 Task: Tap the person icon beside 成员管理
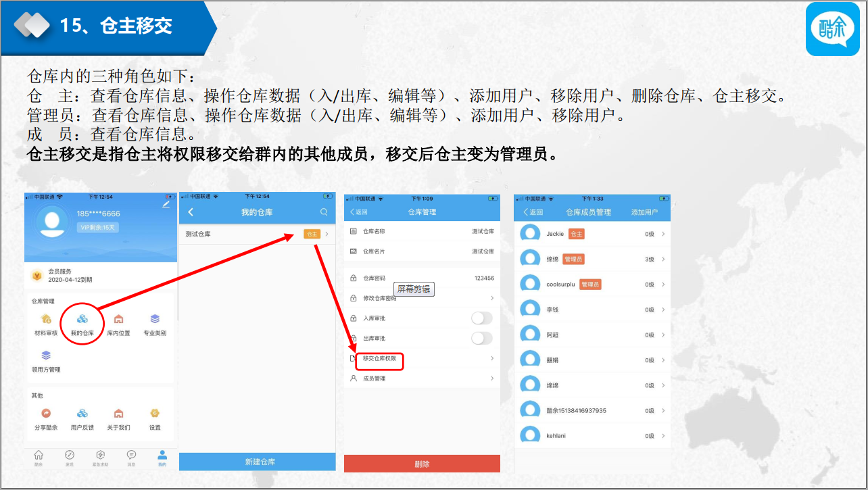pos(354,378)
